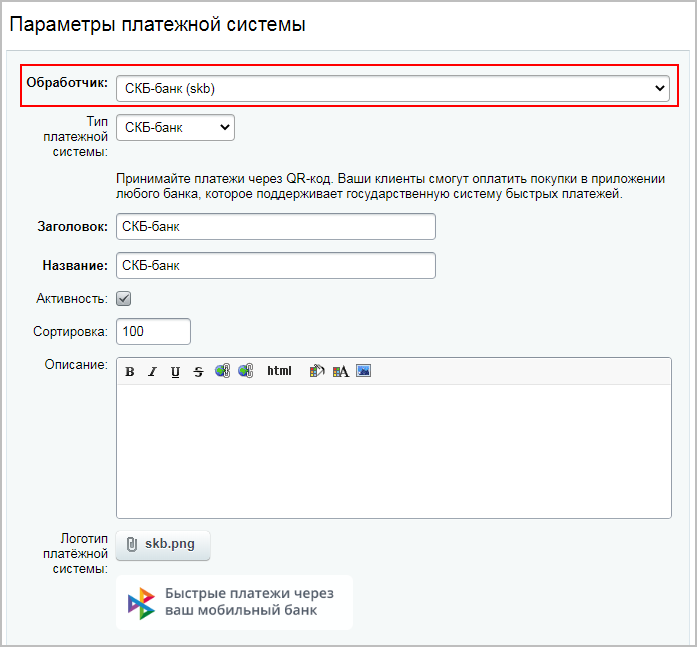Screen dimensions: 697x647
Task: Click the Заголовок input field
Action: pyautogui.click(x=276, y=227)
